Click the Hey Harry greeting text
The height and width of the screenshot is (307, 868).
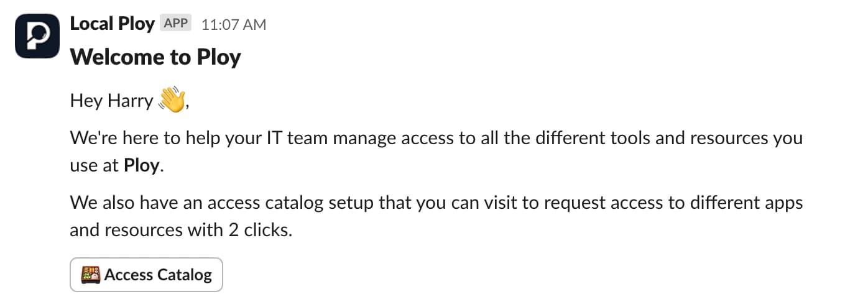click(x=111, y=101)
